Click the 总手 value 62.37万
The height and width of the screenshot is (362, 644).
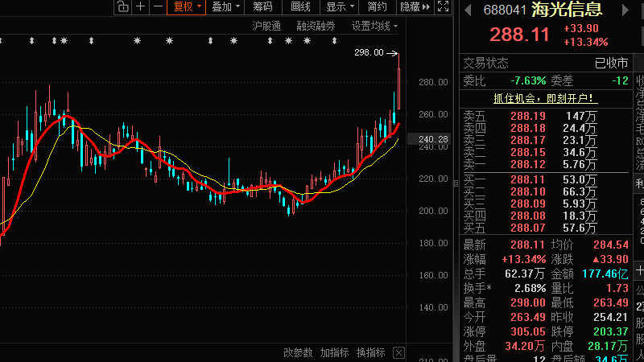point(525,274)
